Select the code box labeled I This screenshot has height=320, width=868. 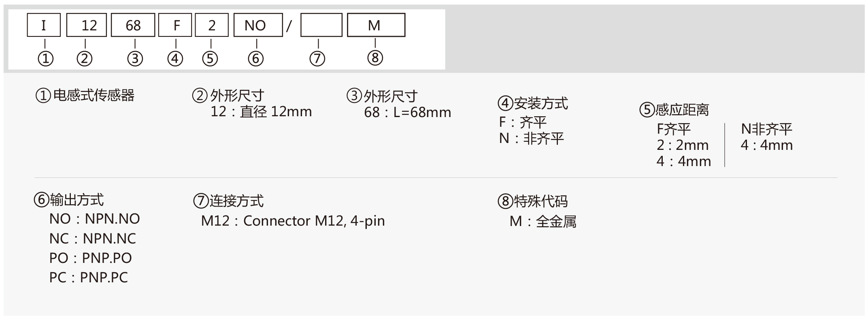click(44, 25)
